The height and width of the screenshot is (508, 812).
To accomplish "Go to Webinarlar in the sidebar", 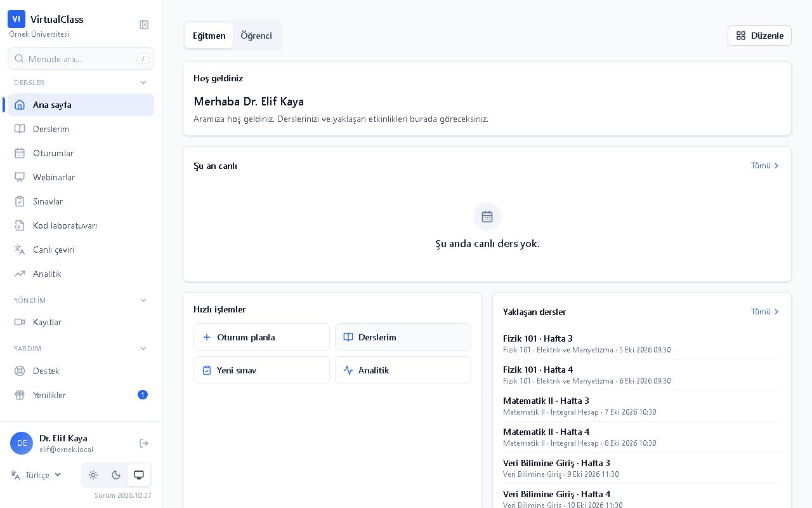I will [x=81, y=177].
